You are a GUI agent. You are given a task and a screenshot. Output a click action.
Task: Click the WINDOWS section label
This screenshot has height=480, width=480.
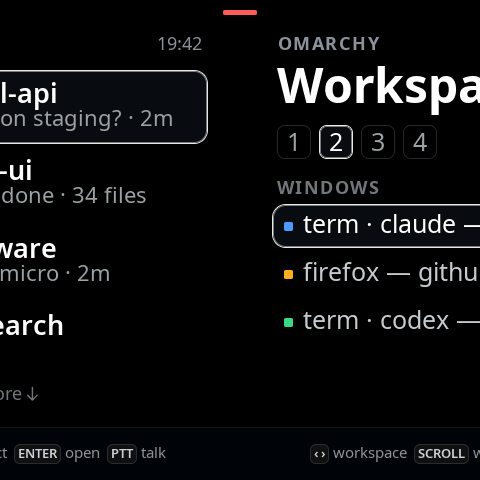pyautogui.click(x=328, y=188)
